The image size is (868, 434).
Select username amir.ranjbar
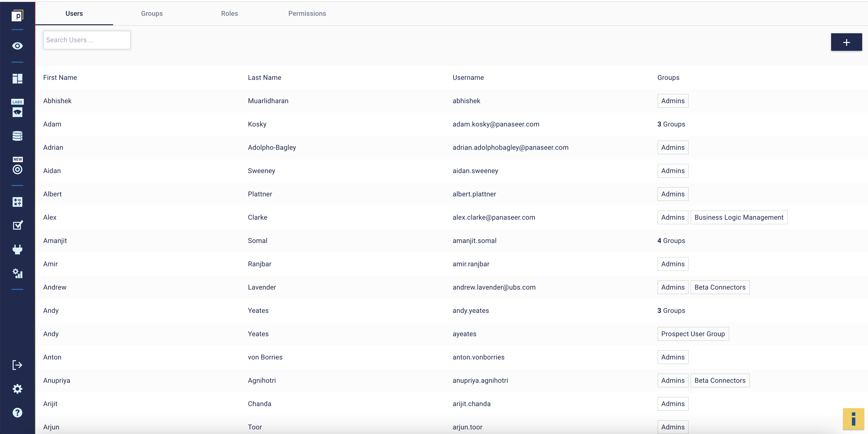(471, 264)
